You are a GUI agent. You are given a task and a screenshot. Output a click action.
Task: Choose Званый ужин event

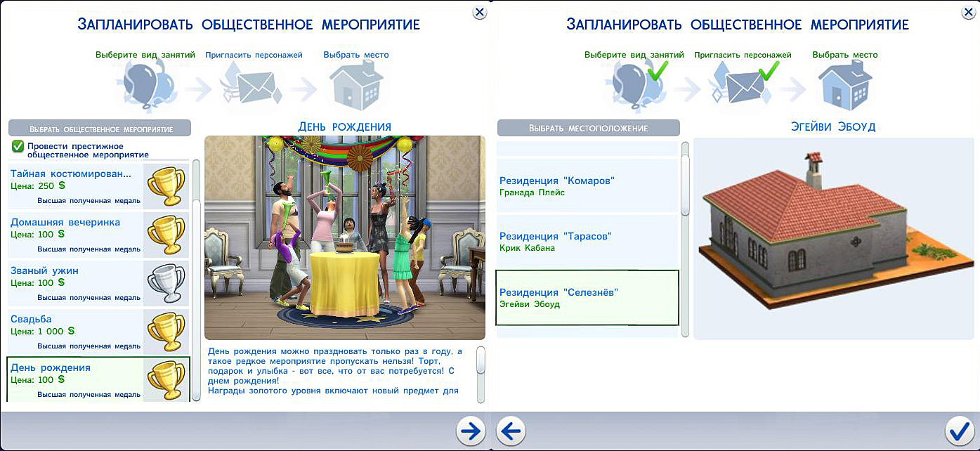tap(98, 282)
